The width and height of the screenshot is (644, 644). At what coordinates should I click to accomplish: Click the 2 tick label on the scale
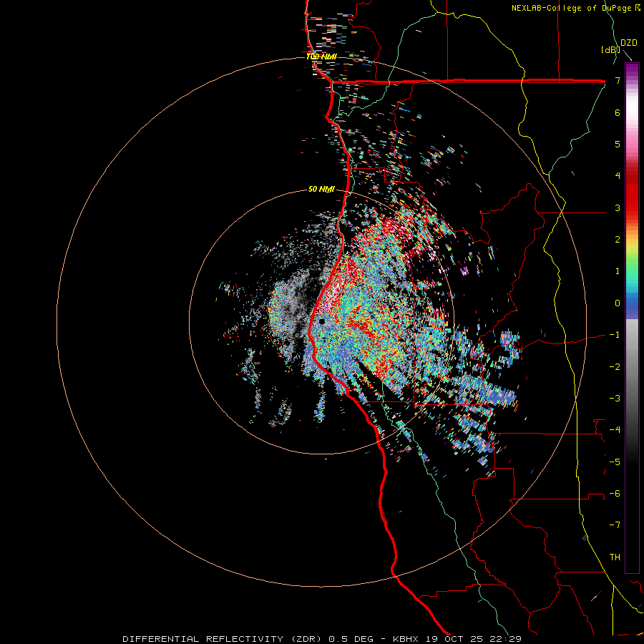tap(618, 240)
